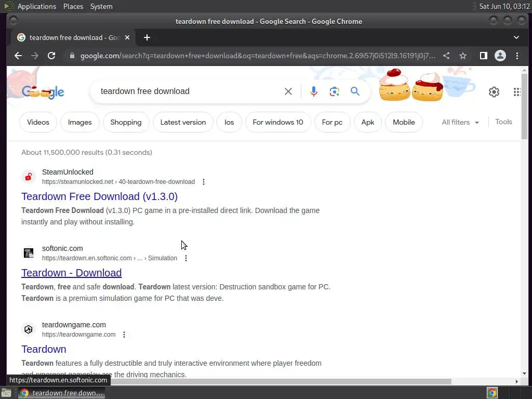Open the search Tools option
The height and width of the screenshot is (399, 532).
[503, 122]
